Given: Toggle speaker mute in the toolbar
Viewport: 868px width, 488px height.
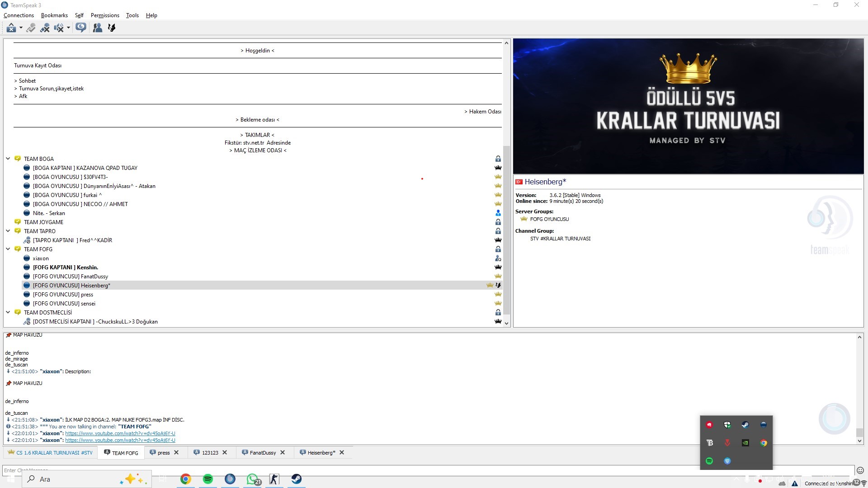Looking at the screenshot, I should tap(59, 28).
